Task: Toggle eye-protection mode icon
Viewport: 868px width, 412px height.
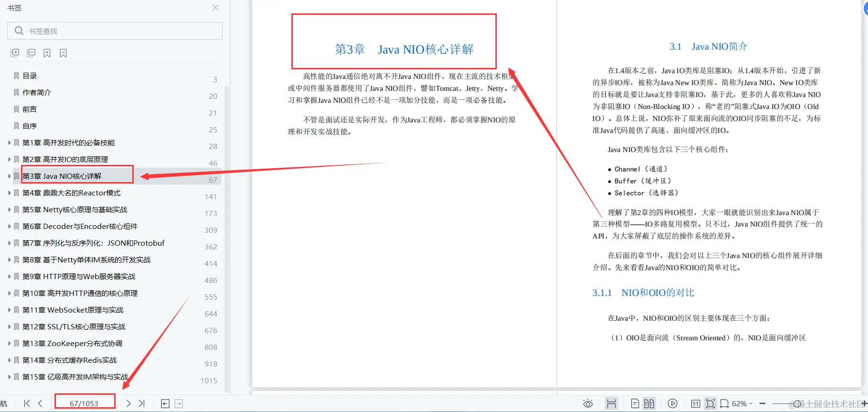Action: (588, 404)
